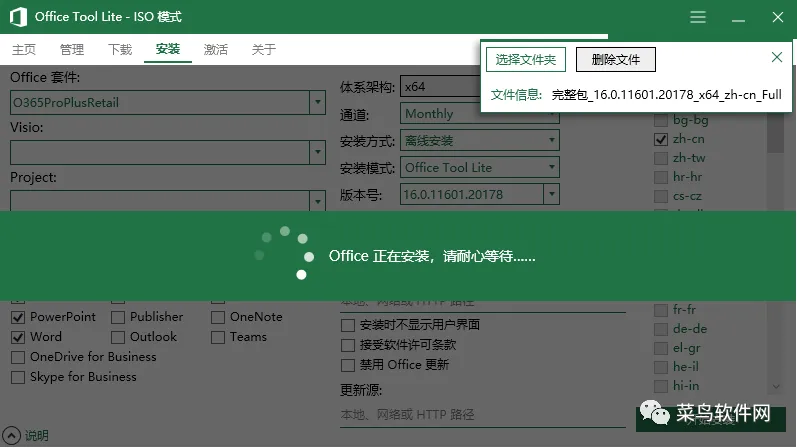797x448 pixels.
Task: Open the hamburger menu icon
Action: [x=697, y=17]
